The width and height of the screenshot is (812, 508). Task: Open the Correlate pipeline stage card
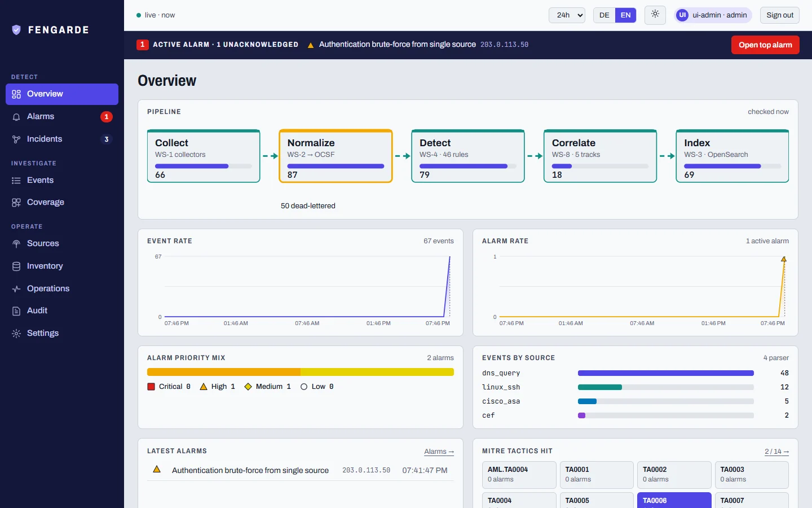coord(601,156)
